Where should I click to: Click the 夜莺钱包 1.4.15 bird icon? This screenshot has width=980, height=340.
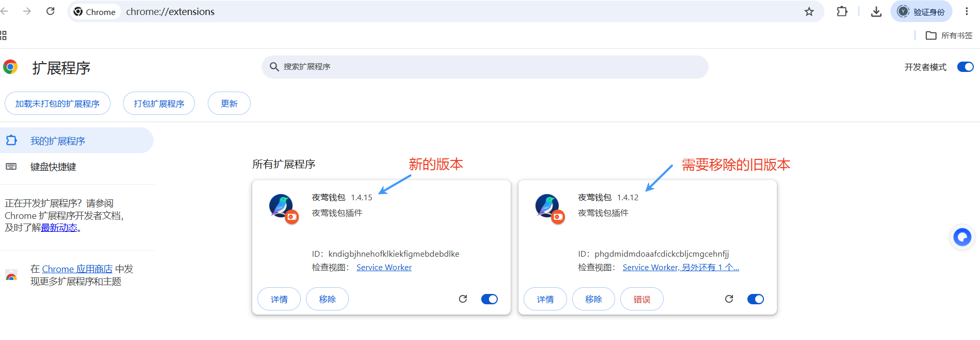(x=282, y=206)
